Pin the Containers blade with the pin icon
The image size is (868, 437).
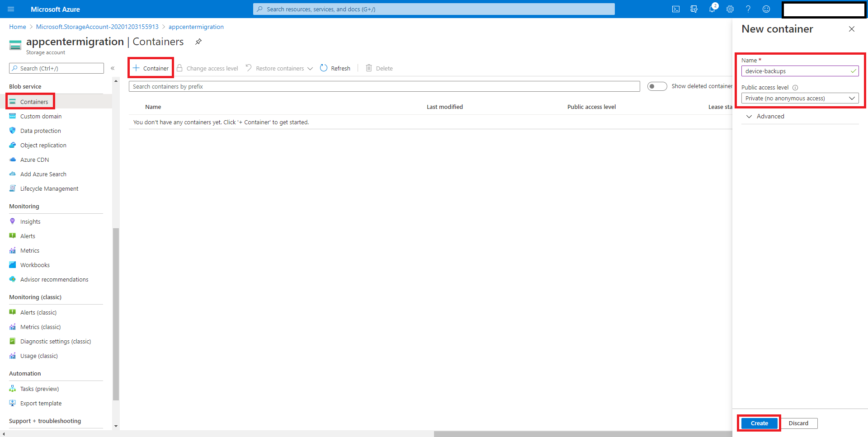(198, 42)
